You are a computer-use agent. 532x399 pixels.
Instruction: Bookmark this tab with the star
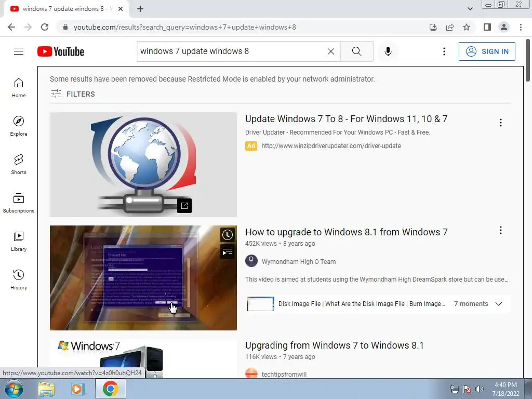pyautogui.click(x=467, y=27)
